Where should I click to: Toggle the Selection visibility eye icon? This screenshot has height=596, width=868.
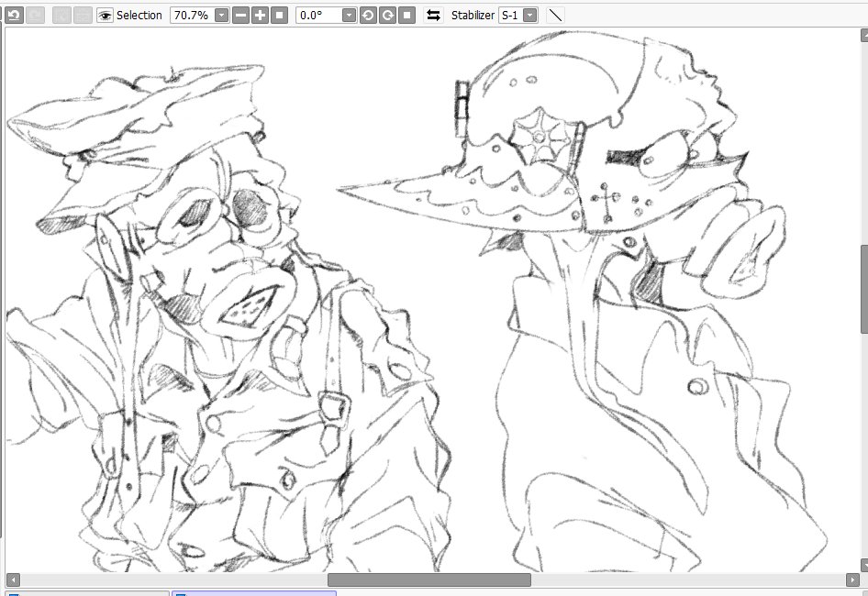pos(105,15)
